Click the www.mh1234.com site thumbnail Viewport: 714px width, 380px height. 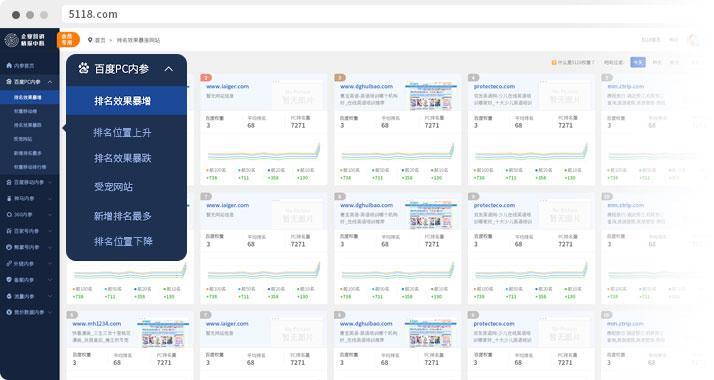coord(164,334)
